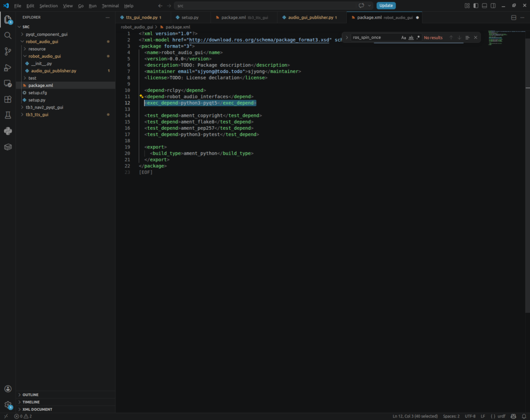Image resolution: width=530 pixels, height=420 pixels.
Task: Go back with the navigation arrow
Action: pos(160,6)
